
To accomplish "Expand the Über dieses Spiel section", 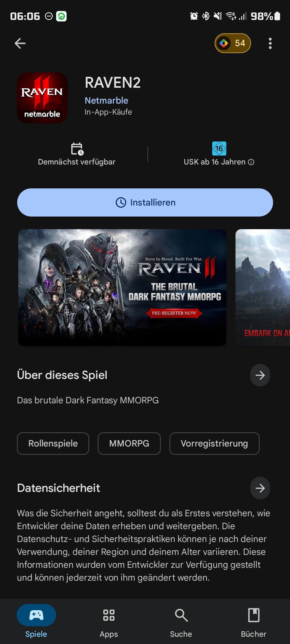I will 260,375.
